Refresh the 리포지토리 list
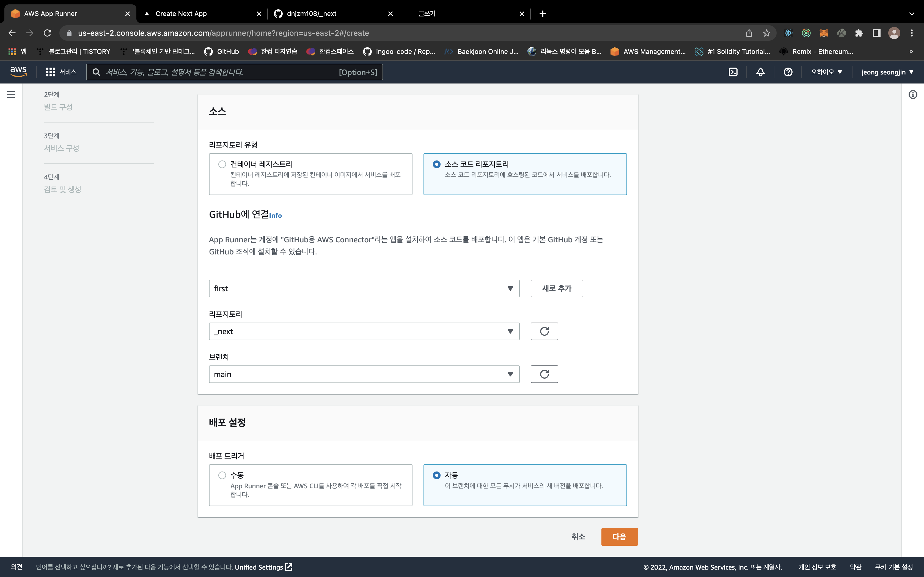Image resolution: width=924 pixels, height=577 pixels. (x=544, y=331)
